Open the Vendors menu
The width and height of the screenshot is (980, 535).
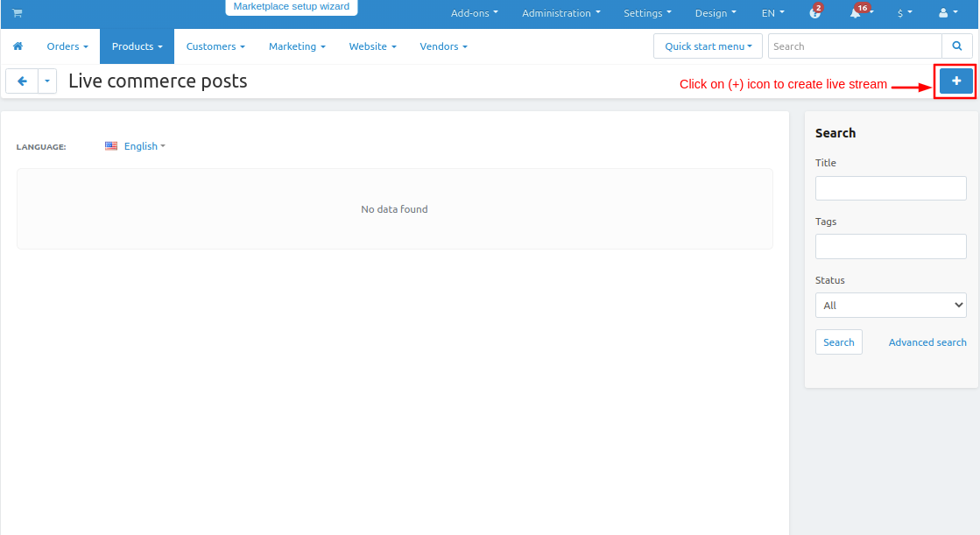click(x=443, y=46)
